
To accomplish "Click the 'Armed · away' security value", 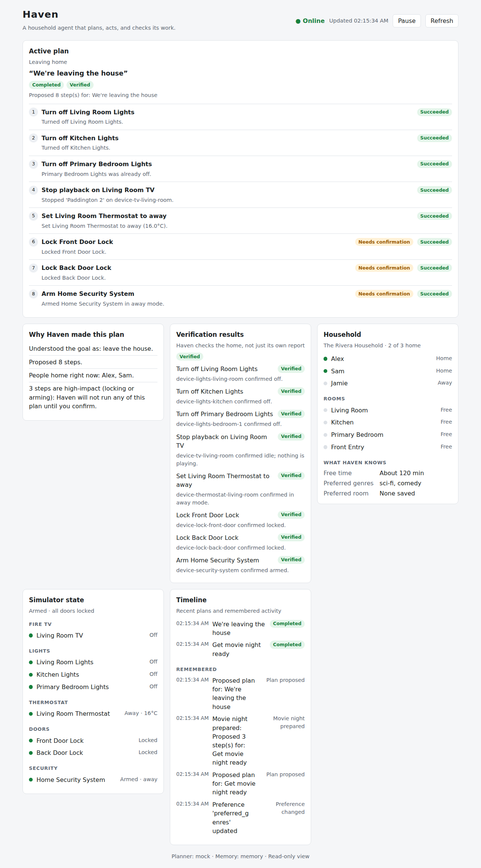I will (139, 779).
